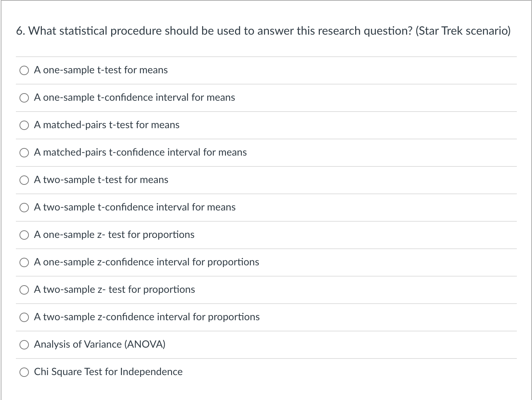Click the two-sample z-test proportions label
The image size is (532, 400).
114,290
